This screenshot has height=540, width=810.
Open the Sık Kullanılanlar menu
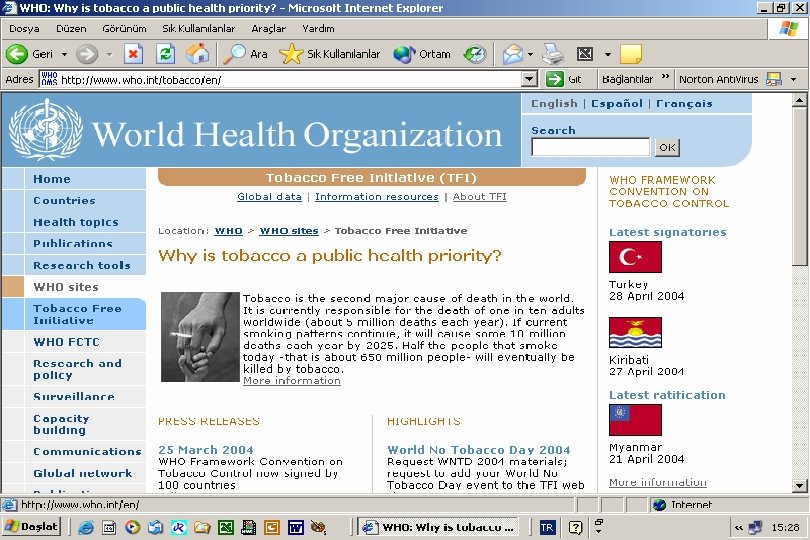[198, 28]
